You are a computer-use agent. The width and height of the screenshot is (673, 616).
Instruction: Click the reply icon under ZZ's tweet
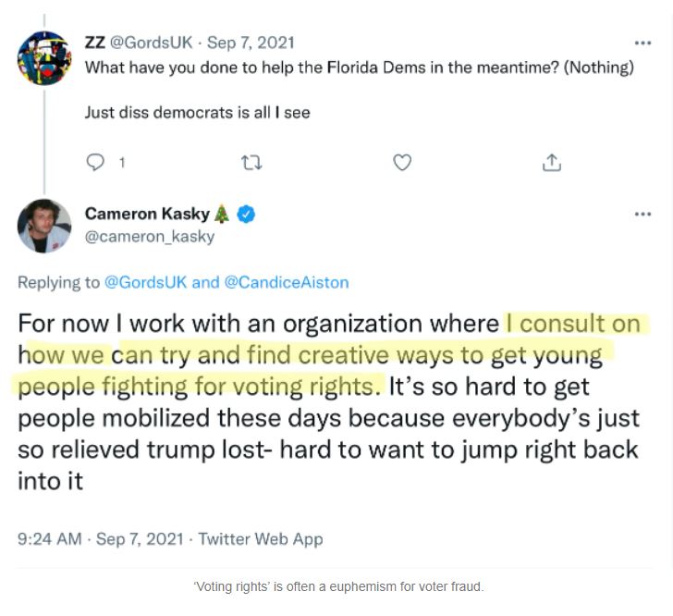97,163
